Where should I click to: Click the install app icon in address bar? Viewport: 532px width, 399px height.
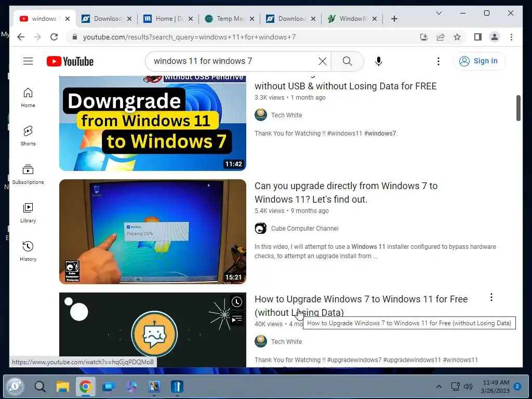(424, 37)
